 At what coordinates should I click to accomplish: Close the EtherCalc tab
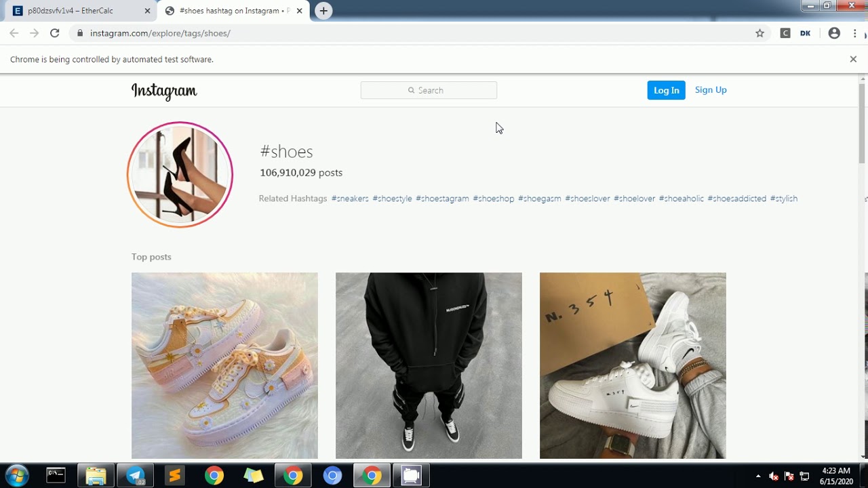[148, 11]
